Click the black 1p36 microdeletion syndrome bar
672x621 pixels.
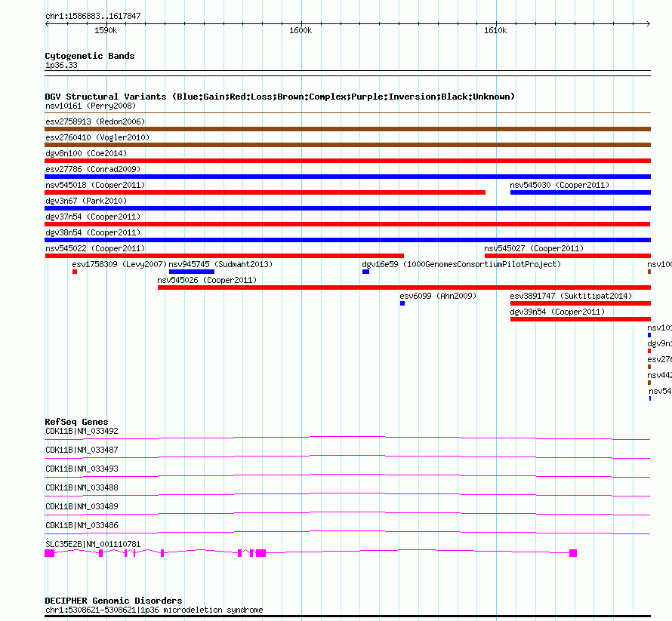click(347, 616)
